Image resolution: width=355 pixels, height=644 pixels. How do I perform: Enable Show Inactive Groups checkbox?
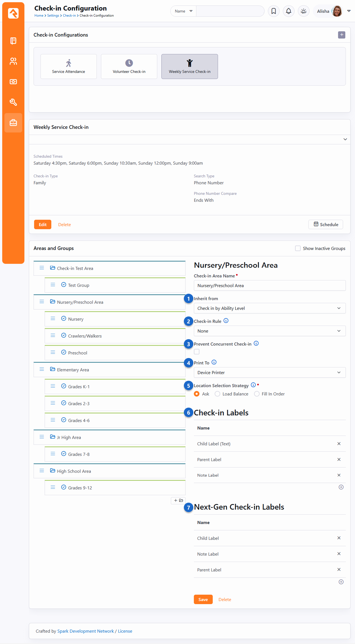click(x=298, y=248)
